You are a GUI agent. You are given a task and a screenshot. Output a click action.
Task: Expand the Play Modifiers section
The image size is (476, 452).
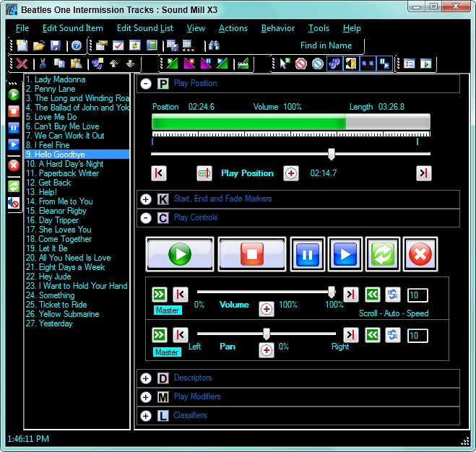(x=146, y=397)
